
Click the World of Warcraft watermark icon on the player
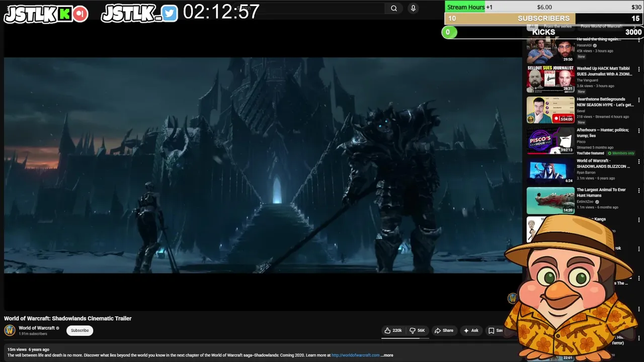[512, 298]
